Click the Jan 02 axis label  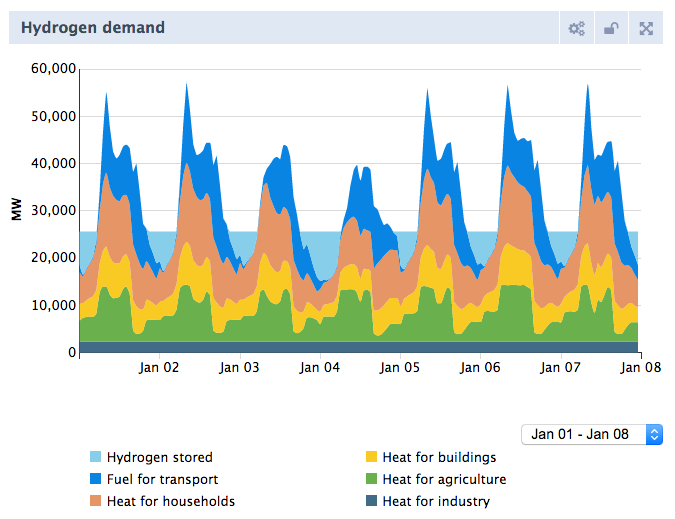tap(159, 368)
